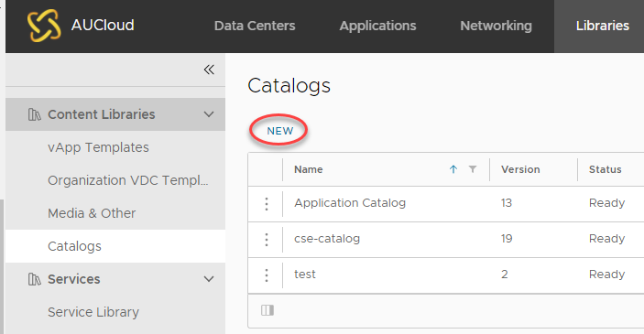This screenshot has width=644, height=334.
Task: Click the AUCloud brand name text
Action: coord(103,26)
